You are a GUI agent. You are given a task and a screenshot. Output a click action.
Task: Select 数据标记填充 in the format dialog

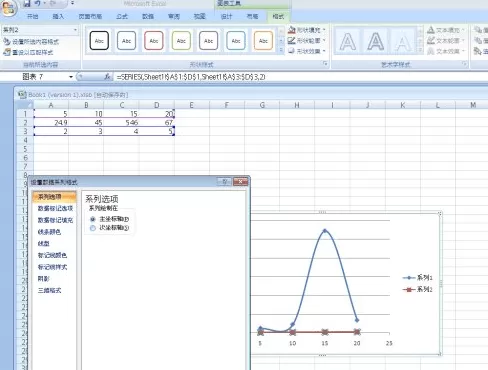[x=55, y=220]
